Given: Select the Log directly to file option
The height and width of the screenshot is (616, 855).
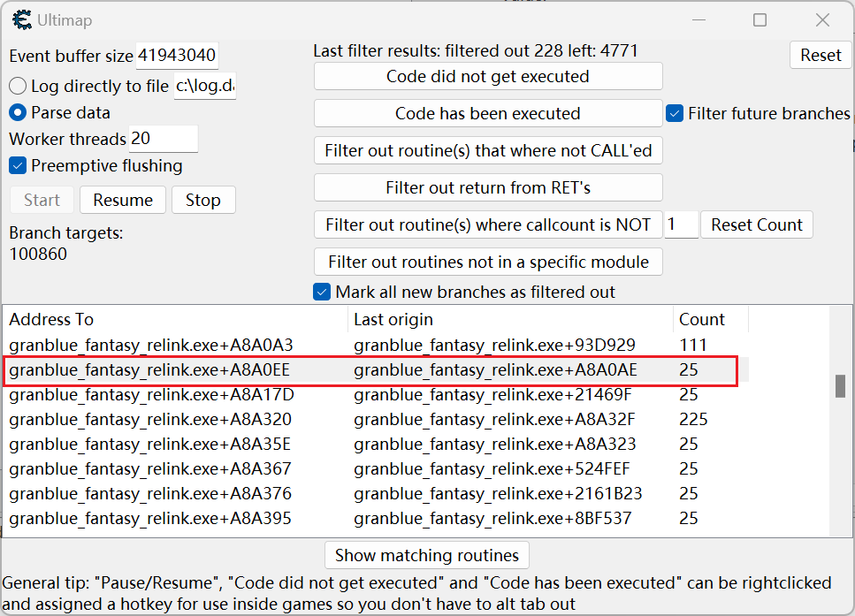Looking at the screenshot, I should point(18,87).
